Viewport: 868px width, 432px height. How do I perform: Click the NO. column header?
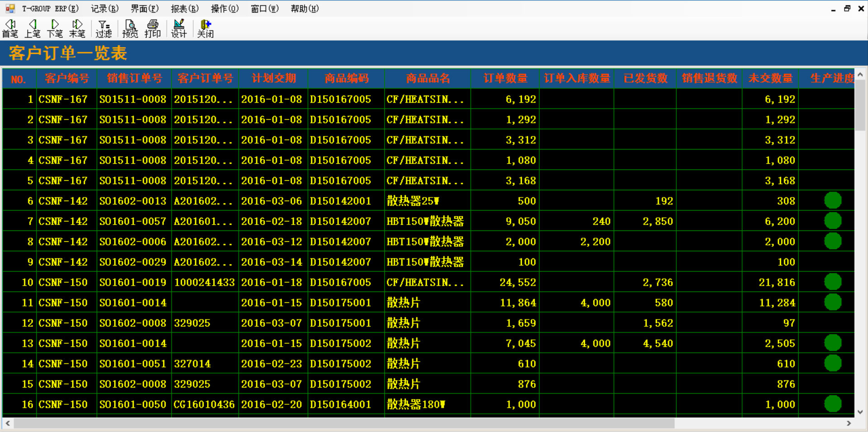tap(19, 80)
